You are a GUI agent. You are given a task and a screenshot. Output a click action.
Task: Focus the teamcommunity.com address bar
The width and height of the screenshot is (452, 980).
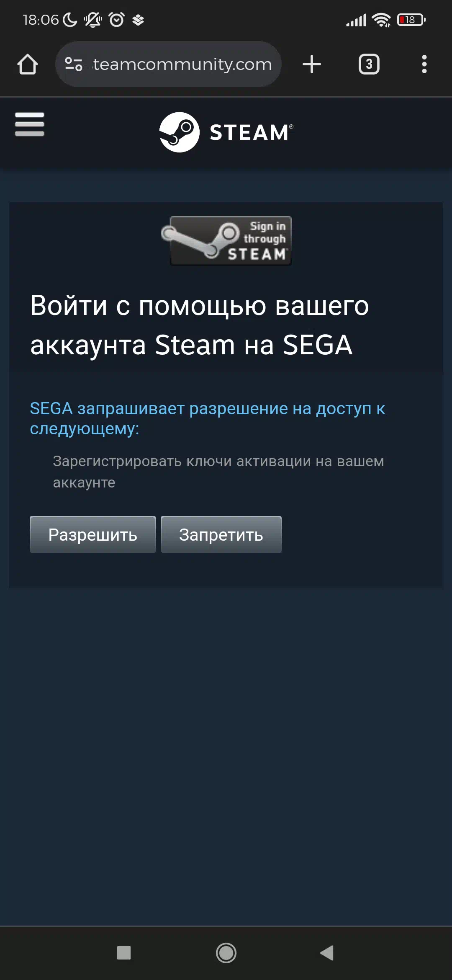(x=168, y=64)
